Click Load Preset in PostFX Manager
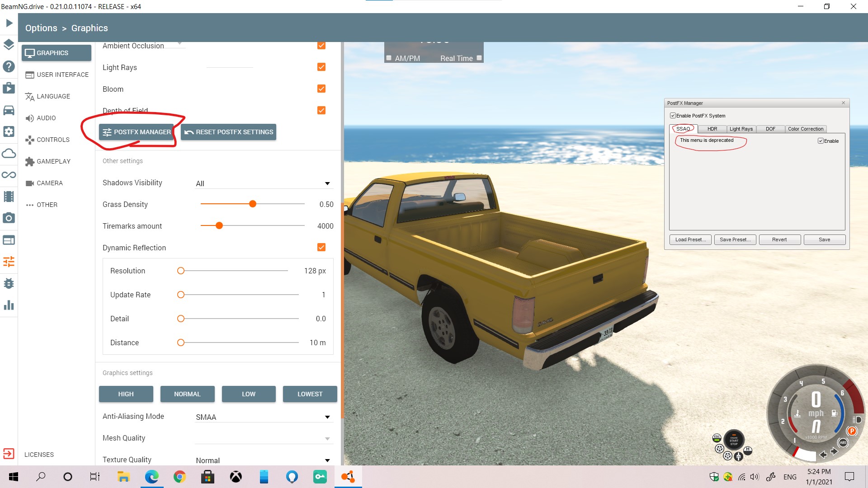868x488 pixels. pyautogui.click(x=690, y=239)
